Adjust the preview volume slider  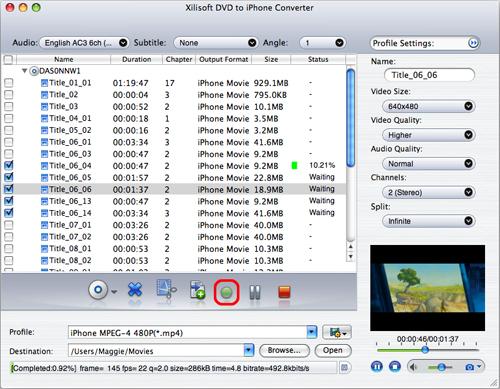point(441,367)
